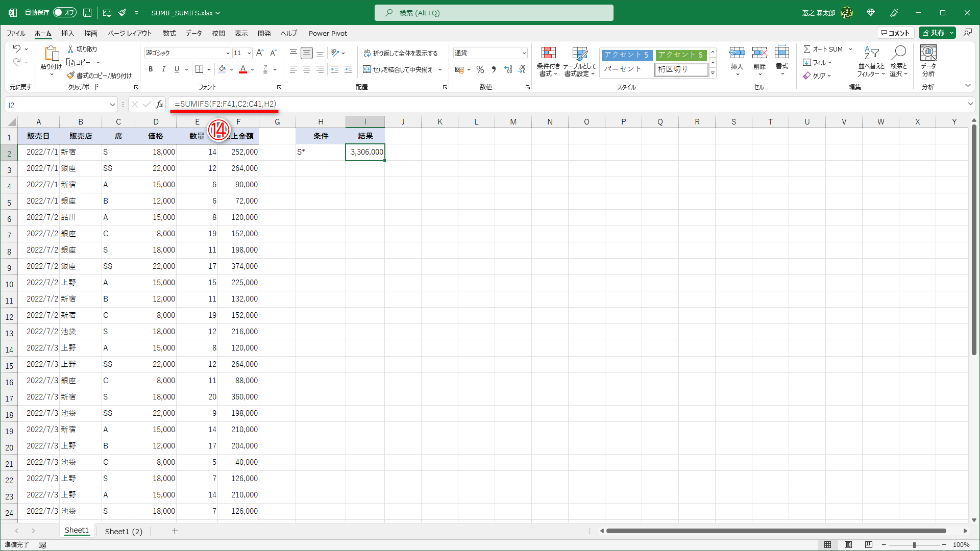Open 条件付き書式 (Conditional Formatting)
This screenshot has width=980, height=551.
click(548, 61)
